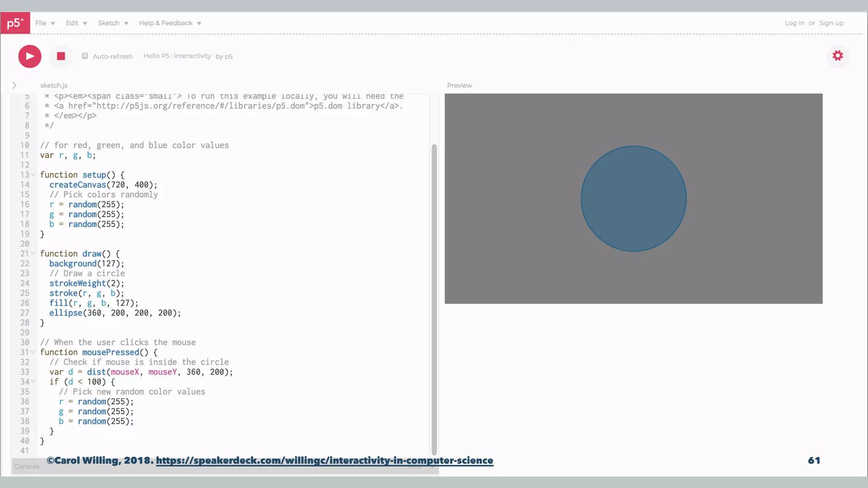The height and width of the screenshot is (488, 868).
Task: Click the p5* logo
Action: (15, 23)
